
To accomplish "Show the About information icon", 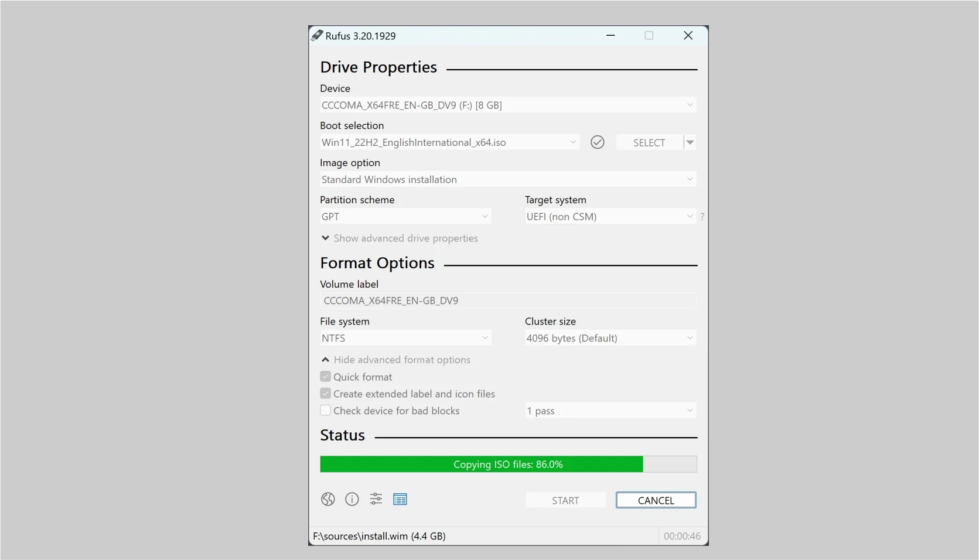I will pos(352,499).
